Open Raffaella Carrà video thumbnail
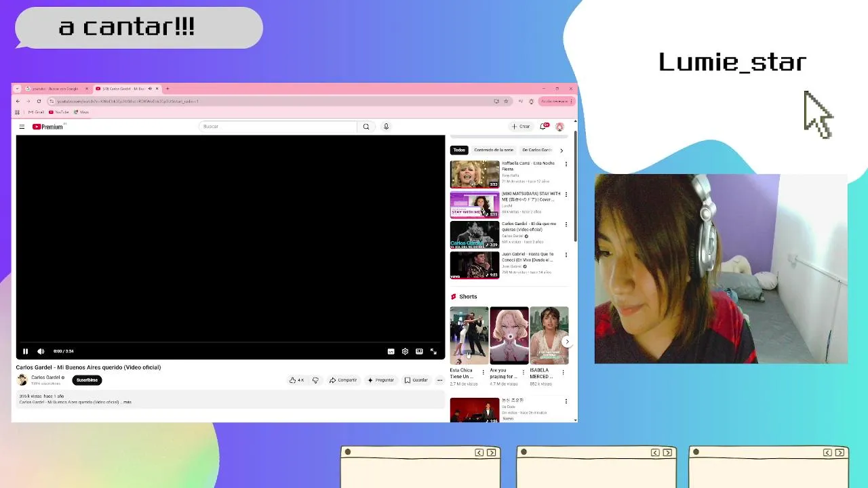The width and height of the screenshot is (868, 488). tap(475, 174)
